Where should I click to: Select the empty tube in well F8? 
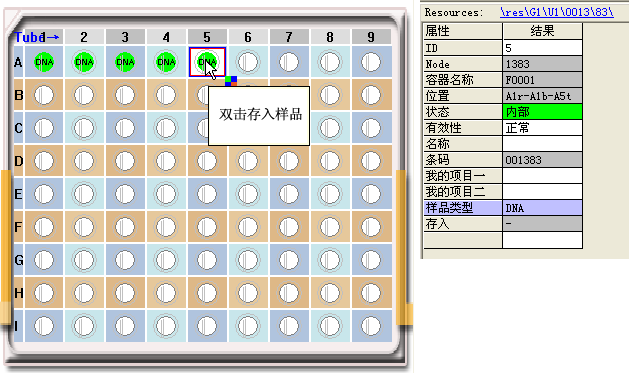330,227
